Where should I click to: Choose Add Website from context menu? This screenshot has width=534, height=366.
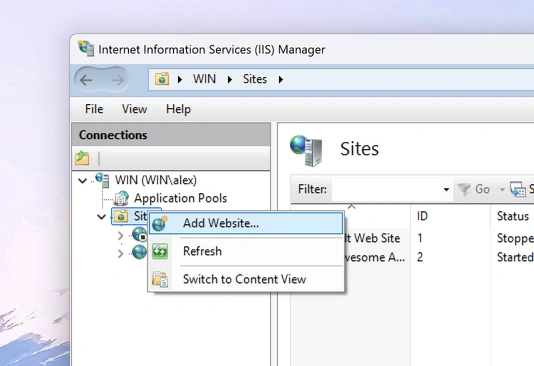tap(246, 223)
